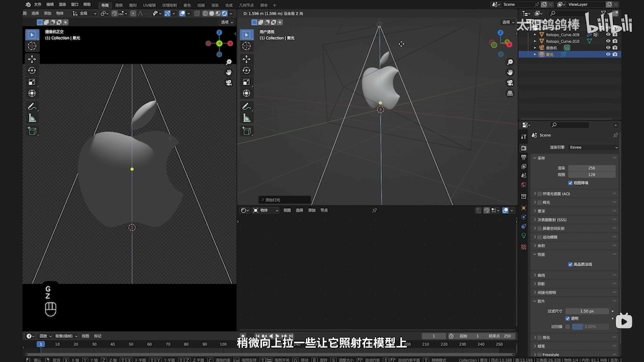Screen dimensions: 644x362
Task: Click the Playback button in the timeline header
Action: point(45,336)
